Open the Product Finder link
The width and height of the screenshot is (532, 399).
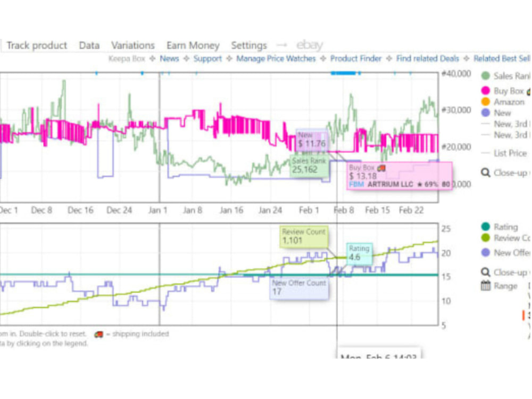click(356, 59)
